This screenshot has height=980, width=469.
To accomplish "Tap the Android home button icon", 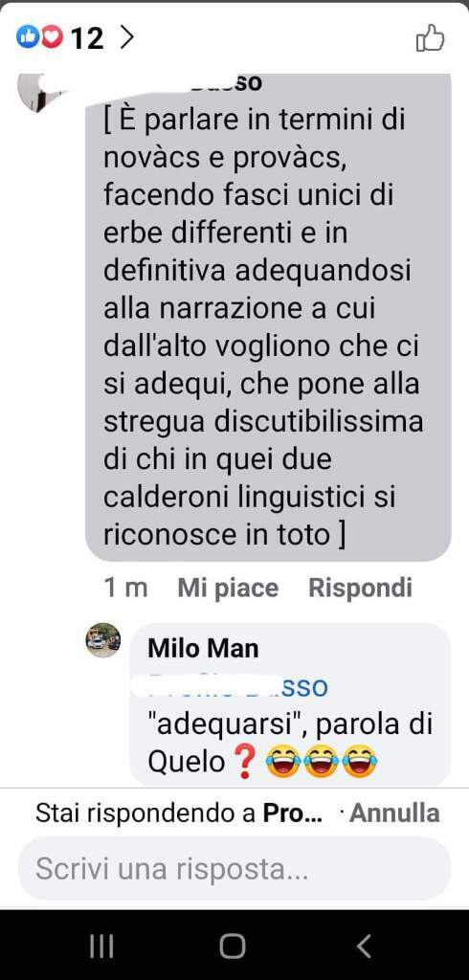I will click(233, 947).
